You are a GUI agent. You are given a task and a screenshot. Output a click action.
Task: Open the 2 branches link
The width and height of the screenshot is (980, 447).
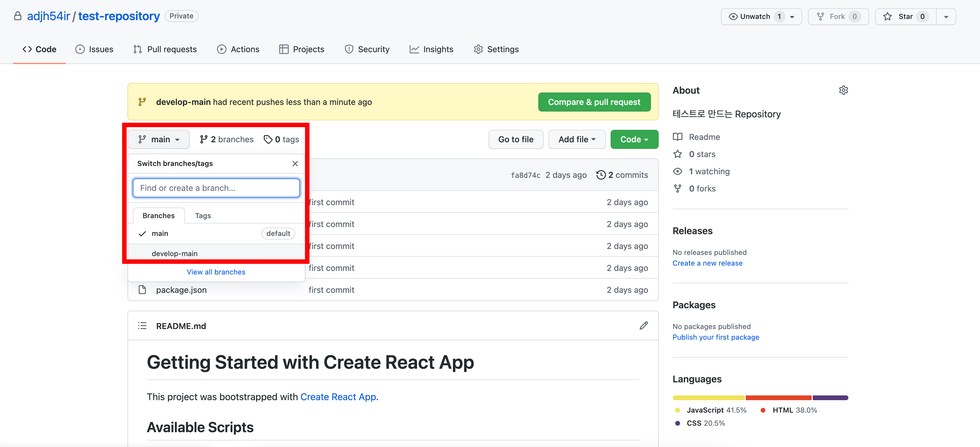coord(227,140)
